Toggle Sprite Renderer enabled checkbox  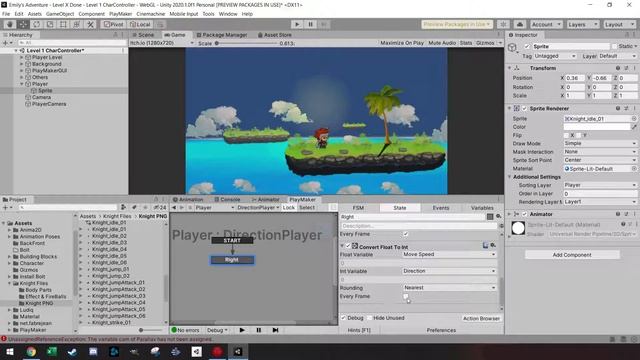coord(524,109)
